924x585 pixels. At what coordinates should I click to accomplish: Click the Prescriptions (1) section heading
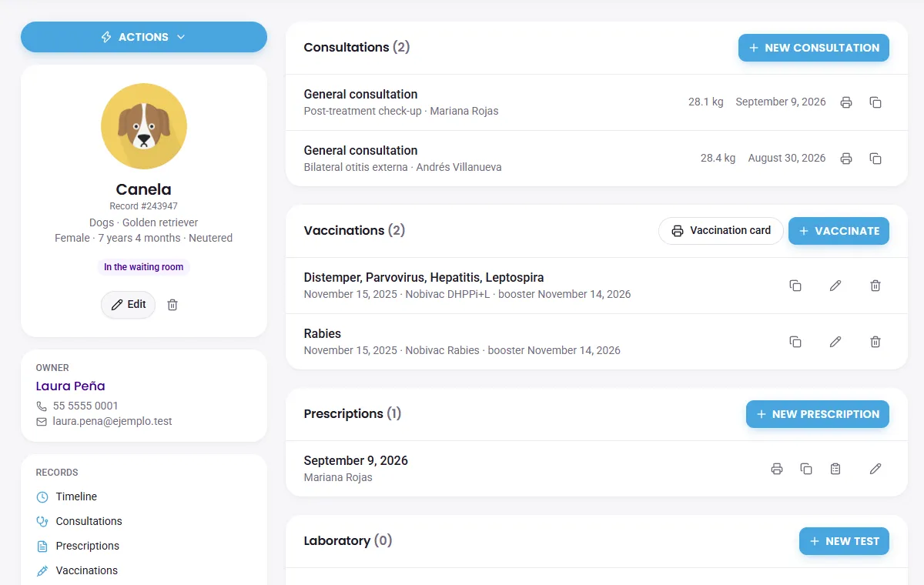(x=353, y=413)
